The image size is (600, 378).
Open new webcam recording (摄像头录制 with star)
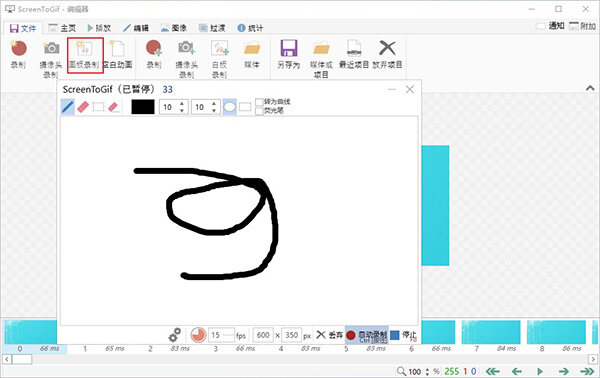coord(51,59)
